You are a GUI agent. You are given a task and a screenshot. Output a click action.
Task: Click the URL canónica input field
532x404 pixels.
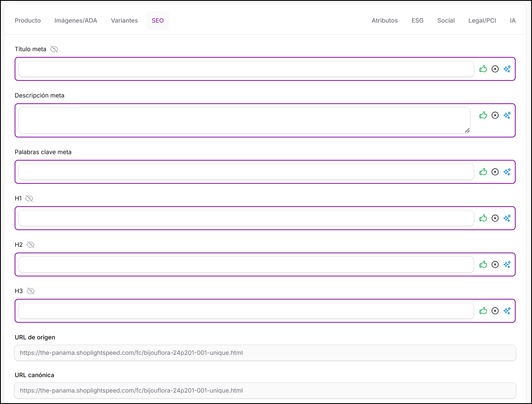point(265,391)
